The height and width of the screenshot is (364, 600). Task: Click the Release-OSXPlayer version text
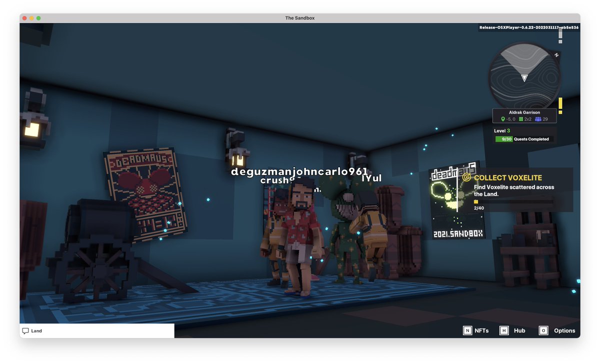click(529, 27)
